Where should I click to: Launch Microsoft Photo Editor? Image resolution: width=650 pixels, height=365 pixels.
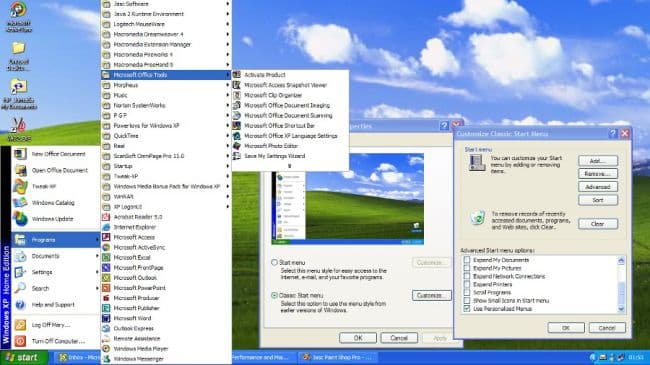tap(290, 146)
